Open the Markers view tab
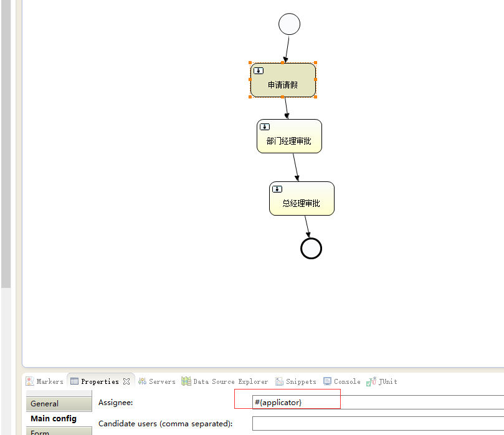Viewport: 504px width, 435px height. coord(45,381)
